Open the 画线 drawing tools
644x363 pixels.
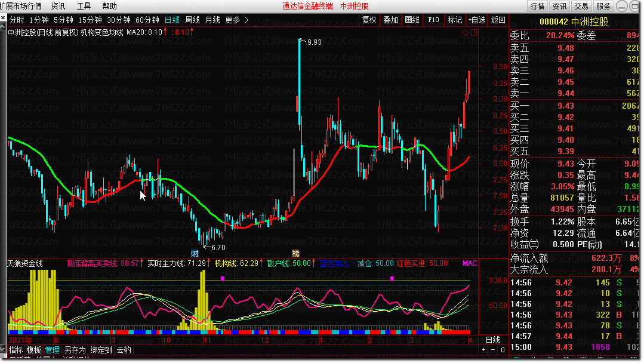[x=412, y=20]
